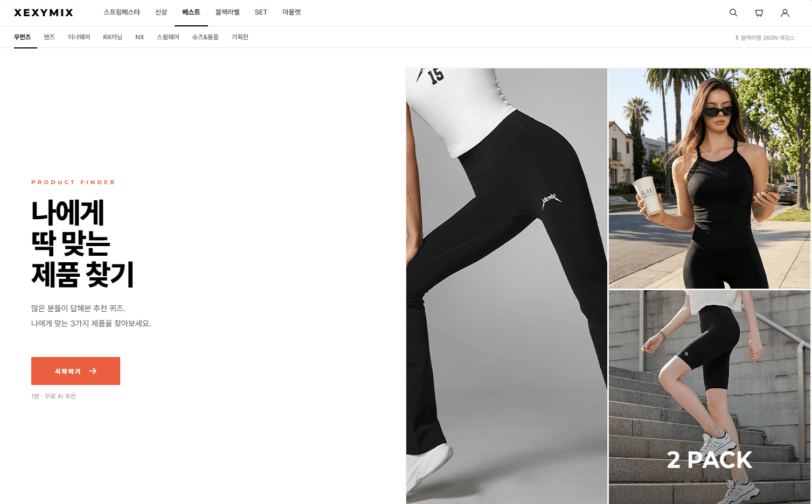Screen dimensions: 812x504
Task: Select the 우먼즈 category tab
Action: coord(22,37)
